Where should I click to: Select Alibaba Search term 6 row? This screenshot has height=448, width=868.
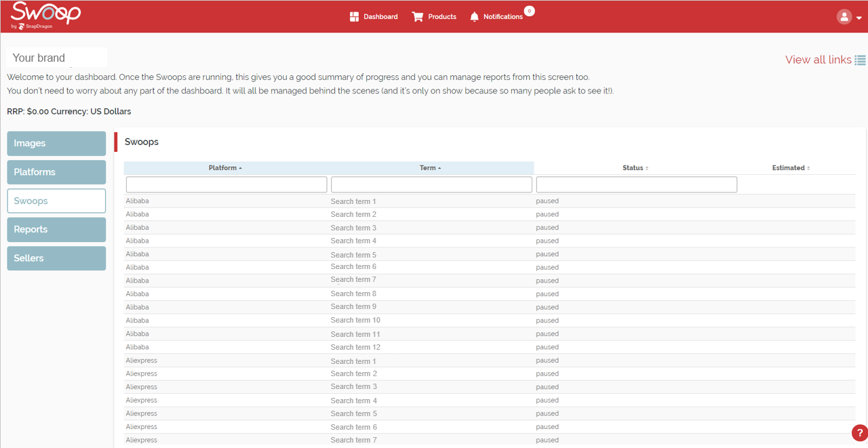coord(489,267)
